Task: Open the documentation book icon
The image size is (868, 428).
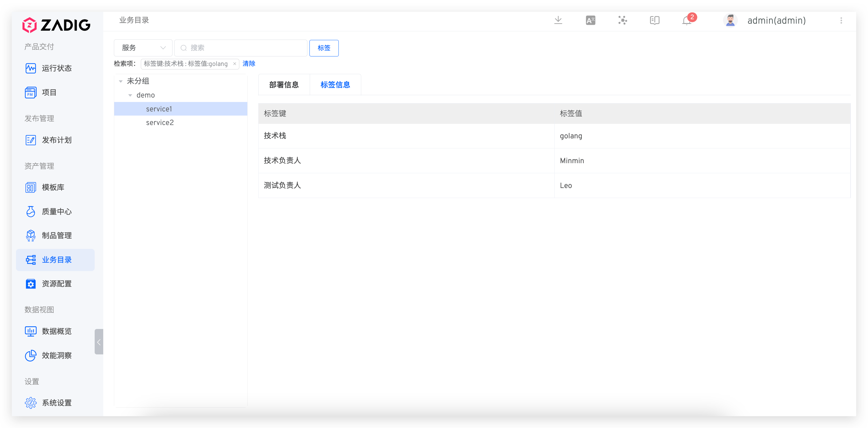Action: point(654,20)
